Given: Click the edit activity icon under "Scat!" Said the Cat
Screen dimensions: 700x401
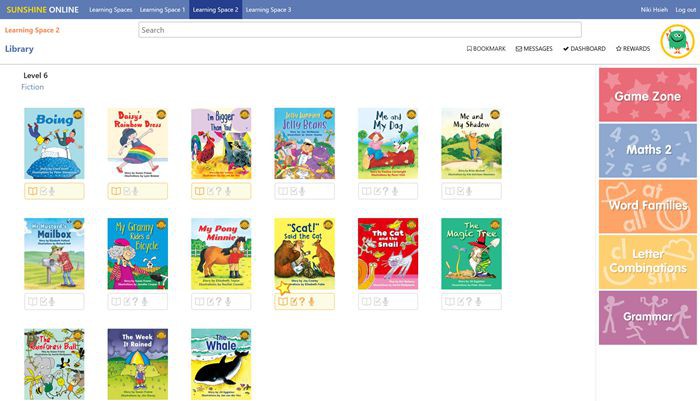Looking at the screenshot, I should tap(294, 301).
